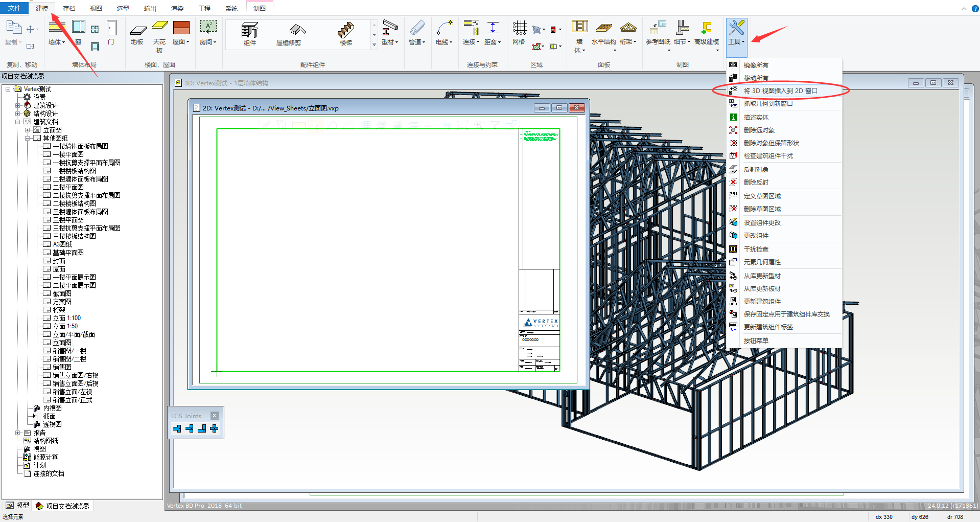This screenshot has width=980, height=522.
Task: Click the 桁架 truss tool icon
Action: pos(628,27)
